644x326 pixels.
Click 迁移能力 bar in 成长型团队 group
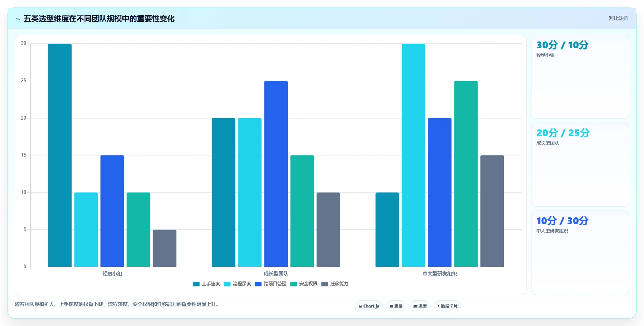[328, 230]
